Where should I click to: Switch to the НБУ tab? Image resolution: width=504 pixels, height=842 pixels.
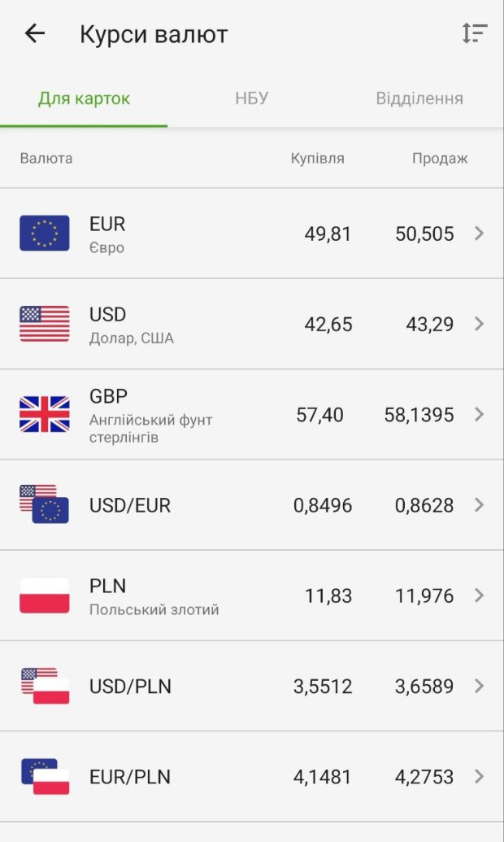click(251, 98)
